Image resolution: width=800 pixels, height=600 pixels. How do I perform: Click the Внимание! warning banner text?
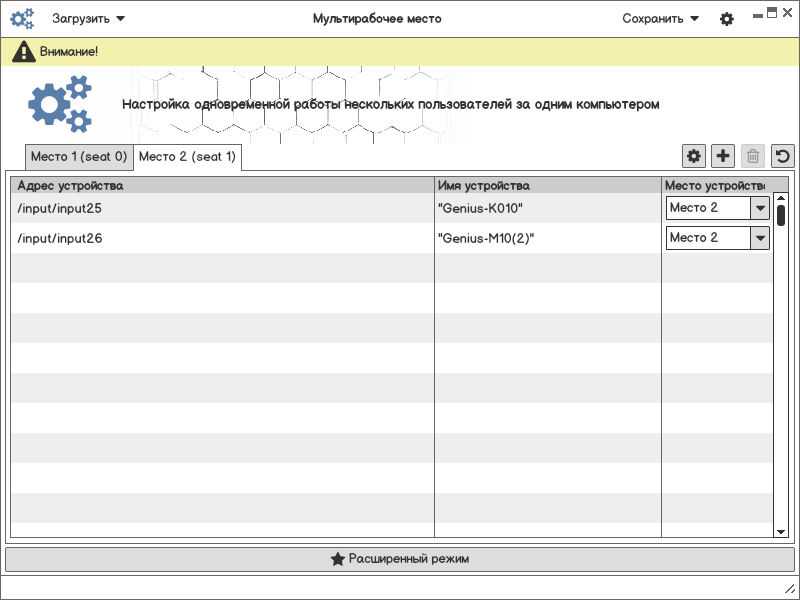[x=69, y=52]
